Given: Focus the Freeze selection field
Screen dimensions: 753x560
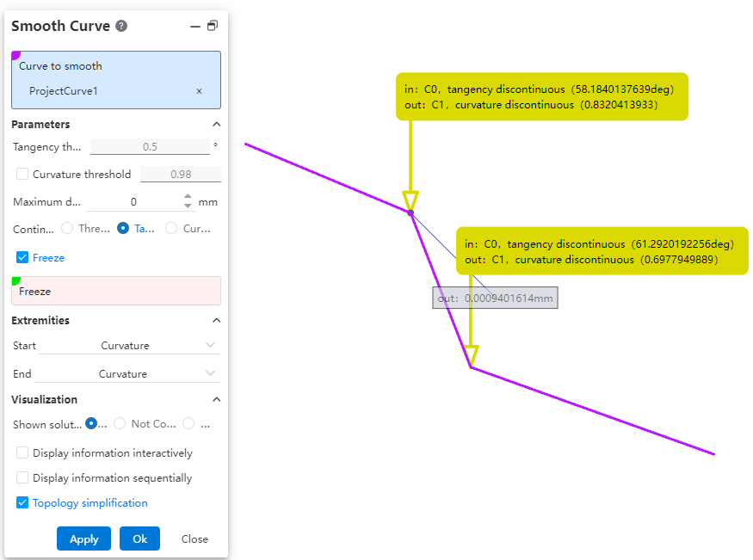Looking at the screenshot, I should point(116,292).
